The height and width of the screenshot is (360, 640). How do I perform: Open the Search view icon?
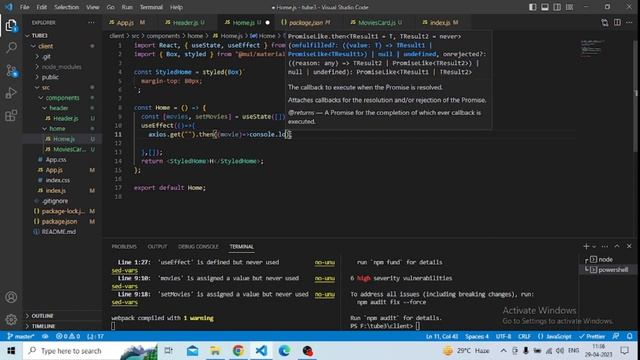tap(11, 48)
